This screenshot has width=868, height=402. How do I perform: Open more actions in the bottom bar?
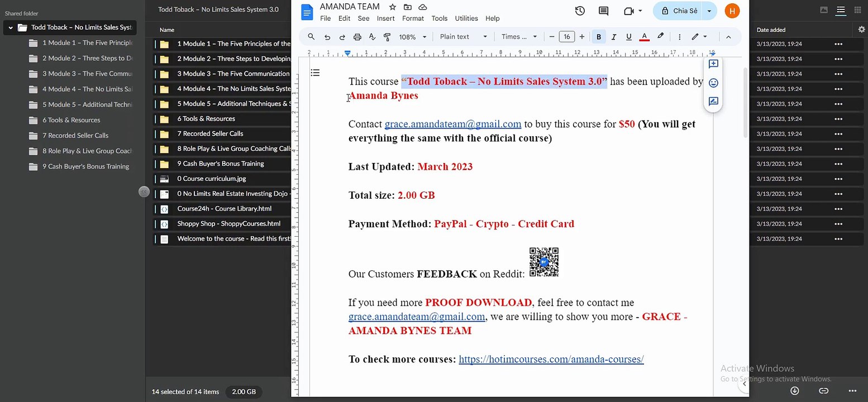click(852, 391)
